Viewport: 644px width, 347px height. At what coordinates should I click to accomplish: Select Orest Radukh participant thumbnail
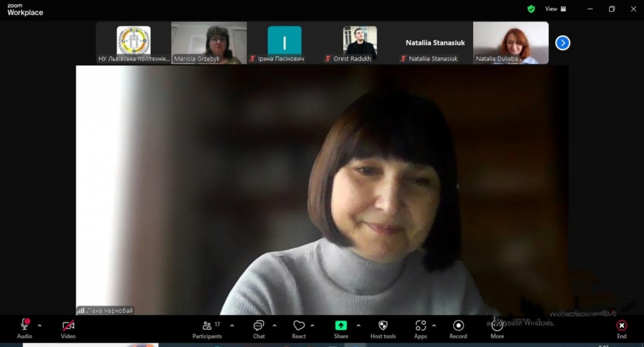360,43
